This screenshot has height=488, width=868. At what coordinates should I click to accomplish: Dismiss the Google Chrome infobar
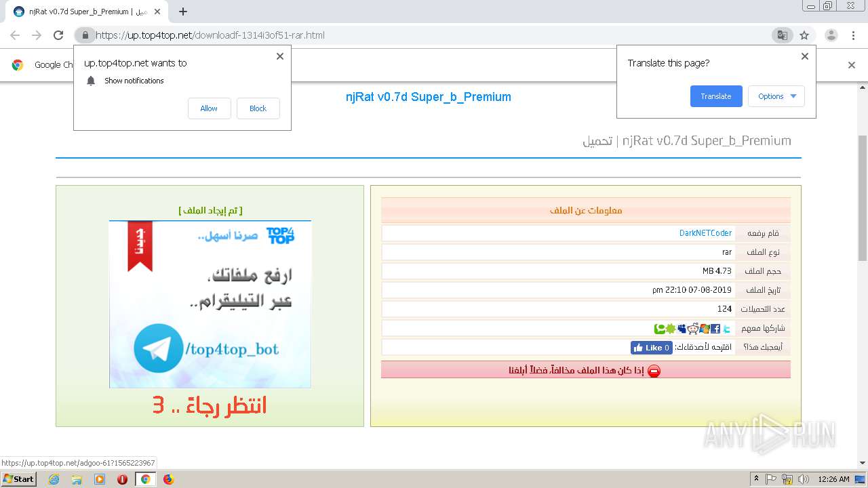pyautogui.click(x=852, y=65)
